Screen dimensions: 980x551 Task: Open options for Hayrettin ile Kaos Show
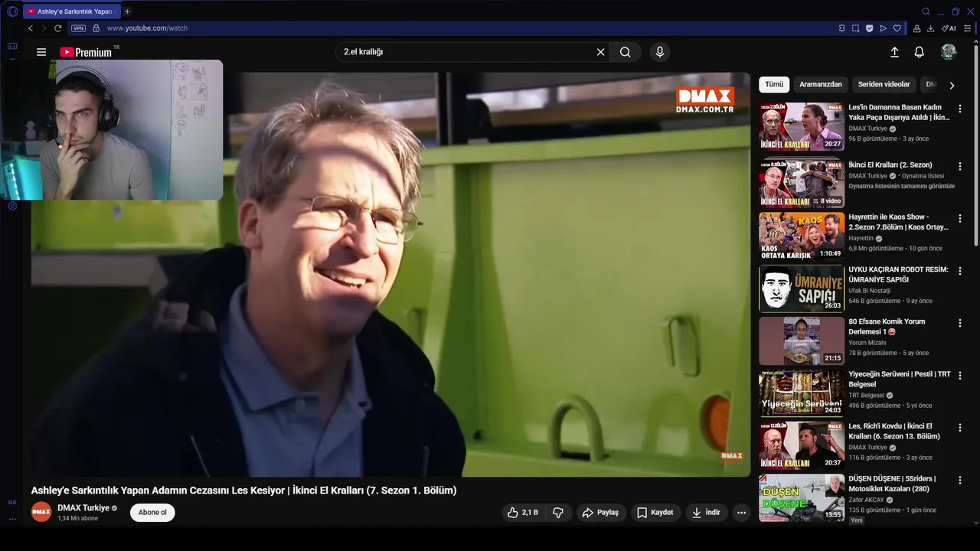[960, 218]
